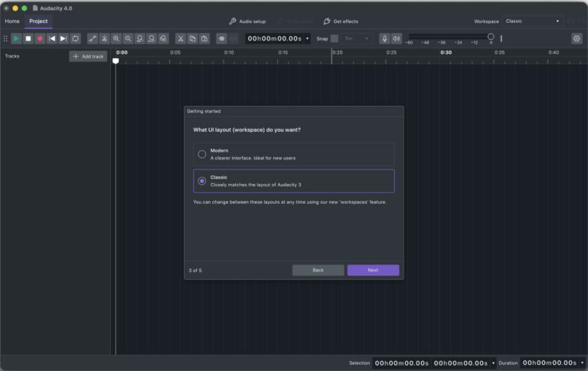Click the Cut scissors icon

181,38
